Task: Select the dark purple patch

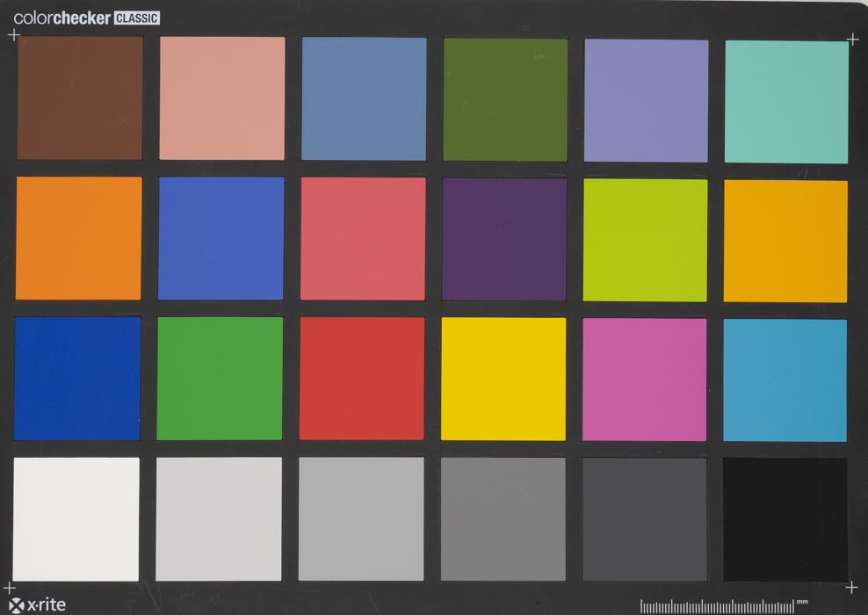Action: (503, 239)
